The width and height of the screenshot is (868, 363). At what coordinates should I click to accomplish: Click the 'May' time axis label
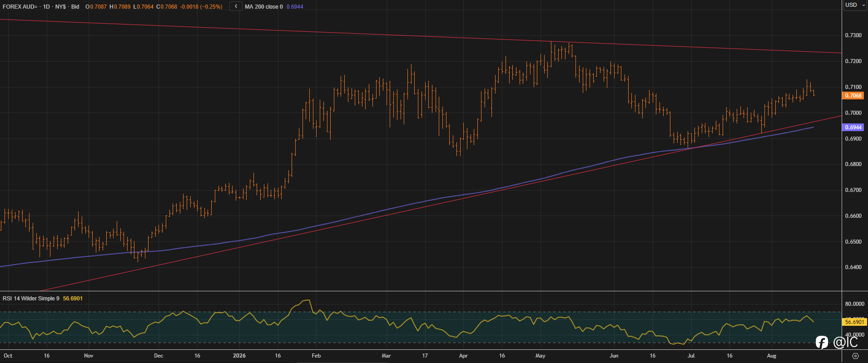(x=541, y=356)
